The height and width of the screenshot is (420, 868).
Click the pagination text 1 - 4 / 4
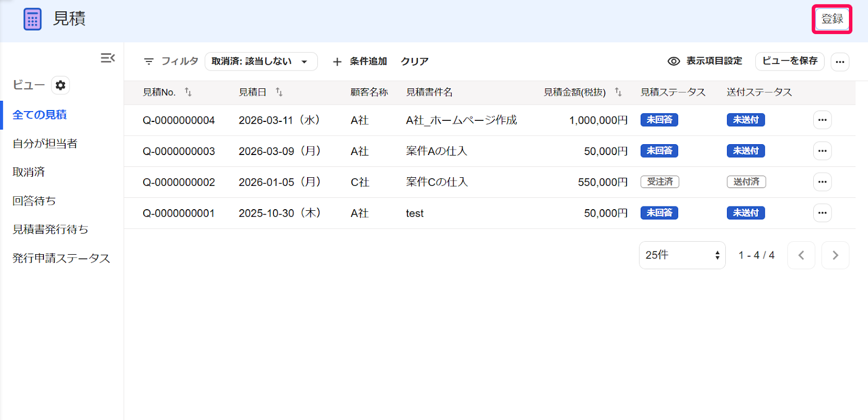point(756,255)
